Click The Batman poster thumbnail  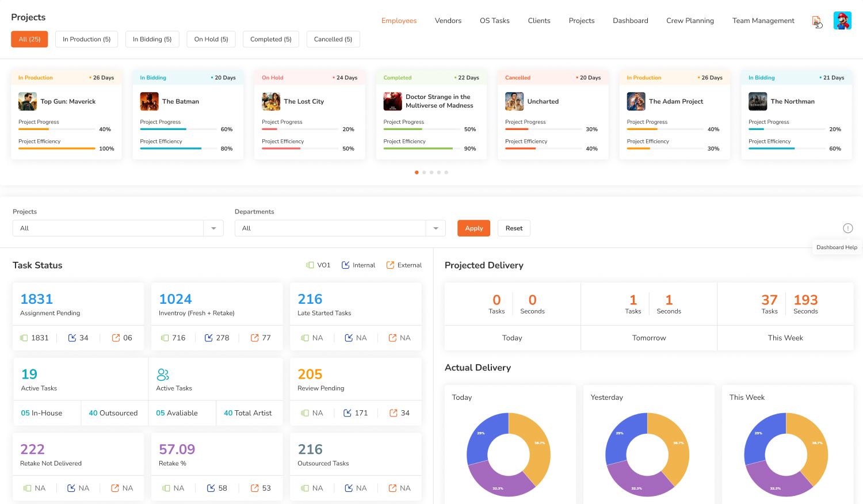pos(149,101)
